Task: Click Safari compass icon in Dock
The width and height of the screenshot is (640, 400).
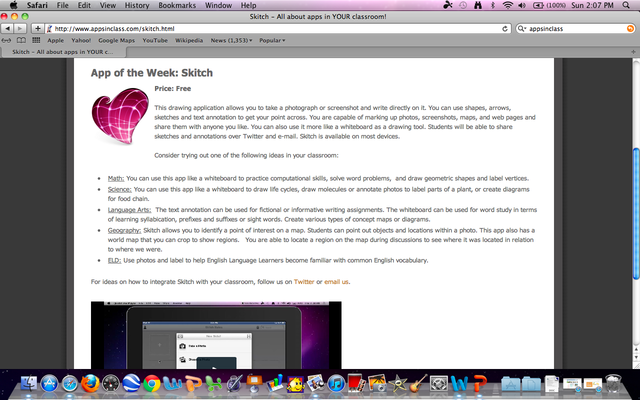Action: click(x=70, y=384)
